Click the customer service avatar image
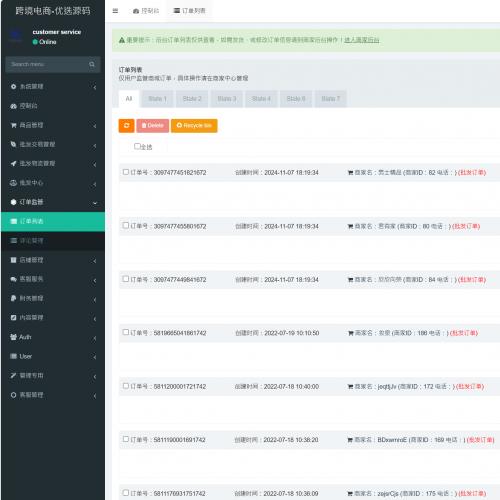The image size is (500, 500). (x=16, y=36)
